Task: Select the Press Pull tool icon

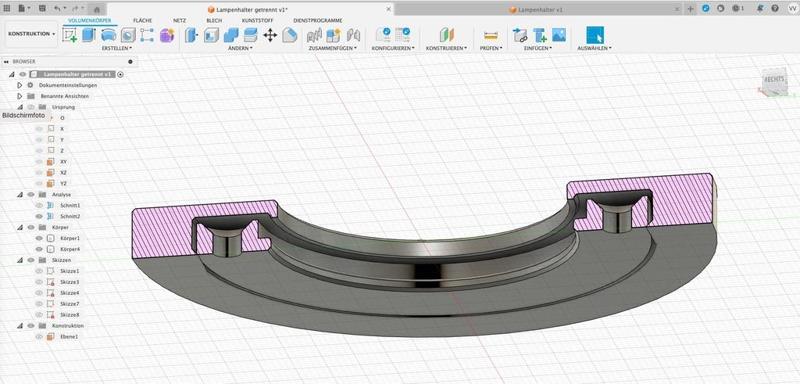Action: click(191, 35)
